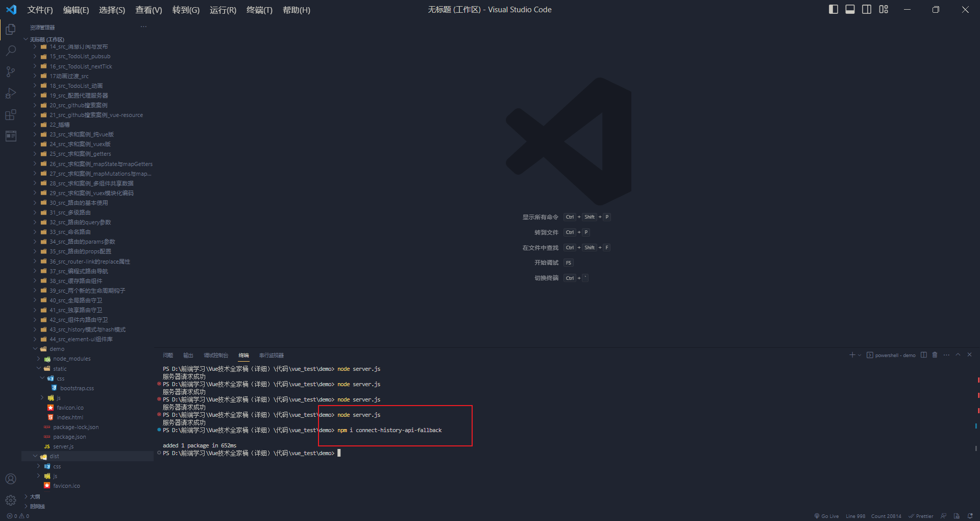Screen dimensions: 980x521
Task: Collapse the demo folder
Action: click(87, 349)
